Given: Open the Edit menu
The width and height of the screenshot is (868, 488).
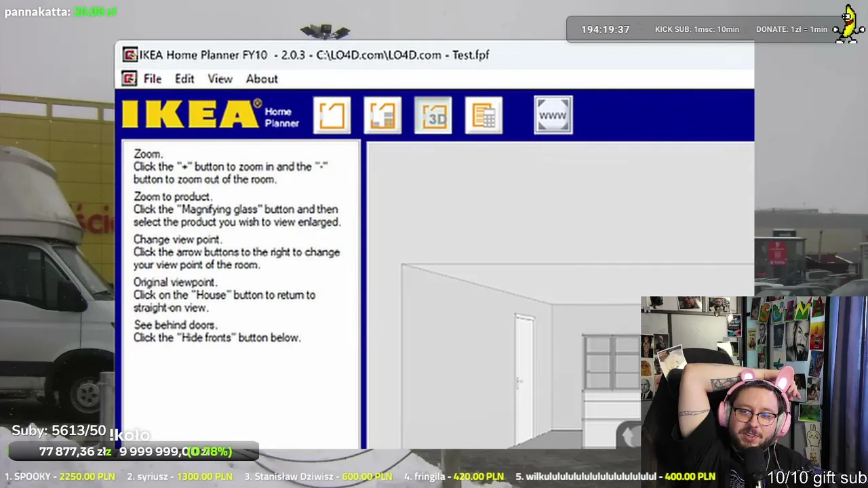Looking at the screenshot, I should (x=184, y=79).
